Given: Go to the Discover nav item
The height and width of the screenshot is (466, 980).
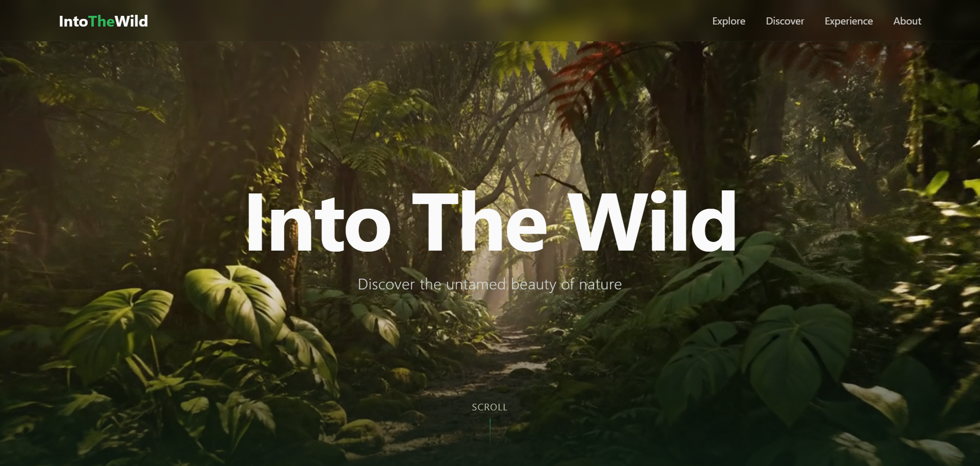Looking at the screenshot, I should point(785,21).
